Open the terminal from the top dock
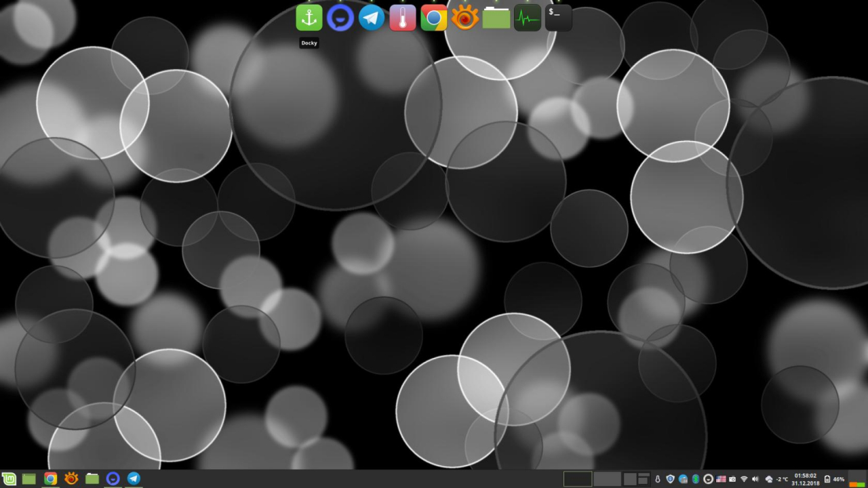 (559, 18)
